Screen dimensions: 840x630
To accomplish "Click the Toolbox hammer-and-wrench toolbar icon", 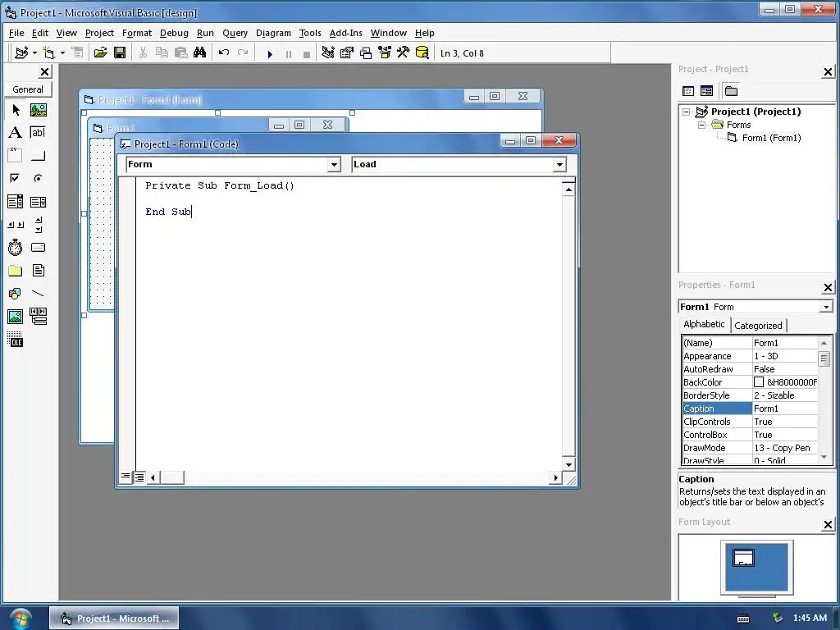I will tap(403, 52).
